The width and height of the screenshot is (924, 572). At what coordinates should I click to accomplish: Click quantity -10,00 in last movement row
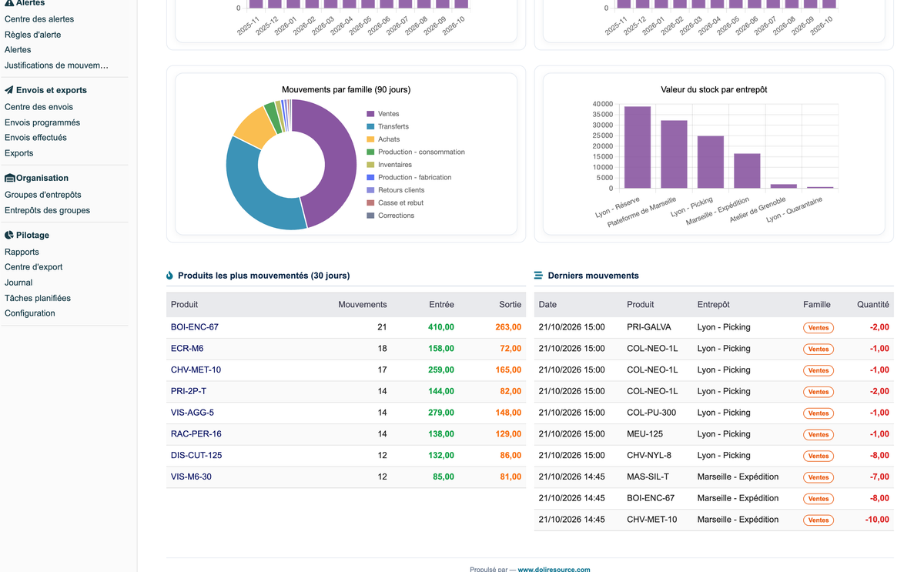(877, 520)
